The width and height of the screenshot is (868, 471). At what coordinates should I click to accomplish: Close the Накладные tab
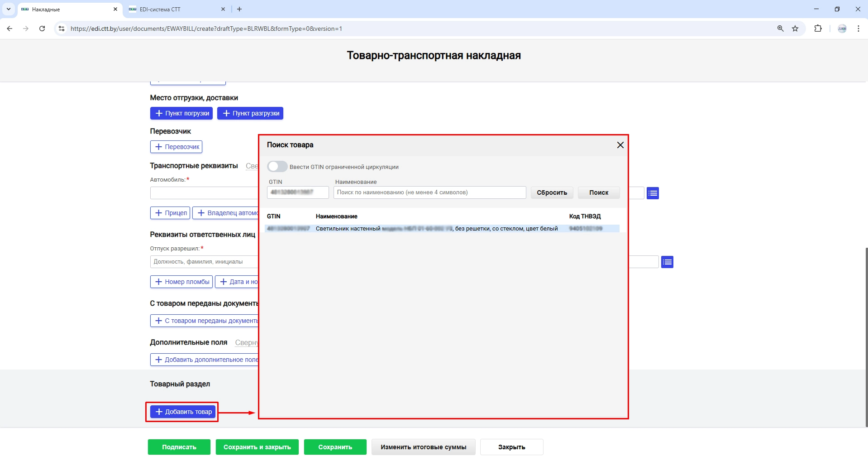[x=115, y=9]
